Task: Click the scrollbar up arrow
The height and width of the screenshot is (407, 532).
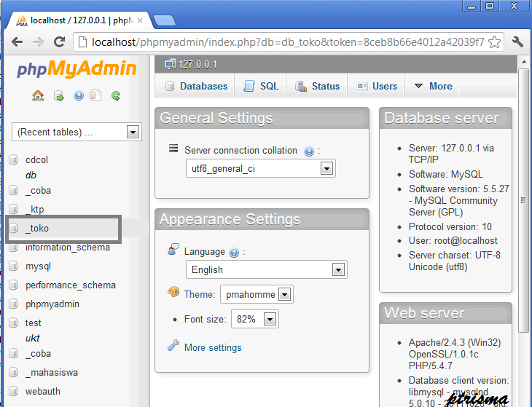Action: click(524, 62)
